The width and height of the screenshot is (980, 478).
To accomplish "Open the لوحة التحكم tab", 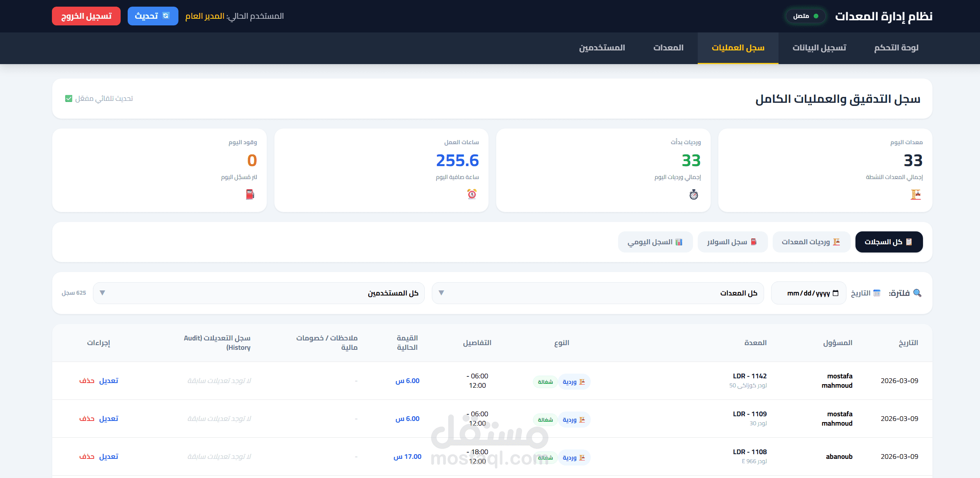I will click(x=896, y=48).
